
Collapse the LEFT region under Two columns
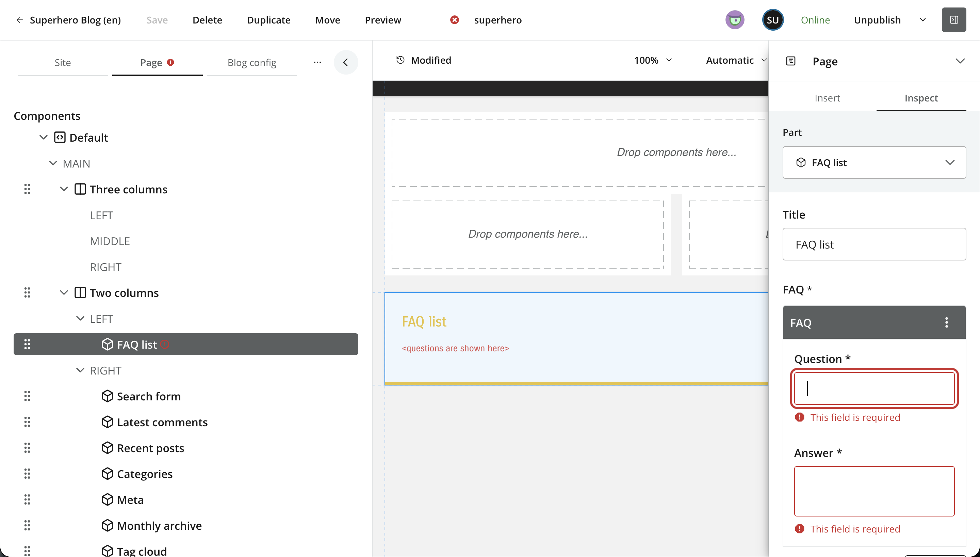(80, 319)
